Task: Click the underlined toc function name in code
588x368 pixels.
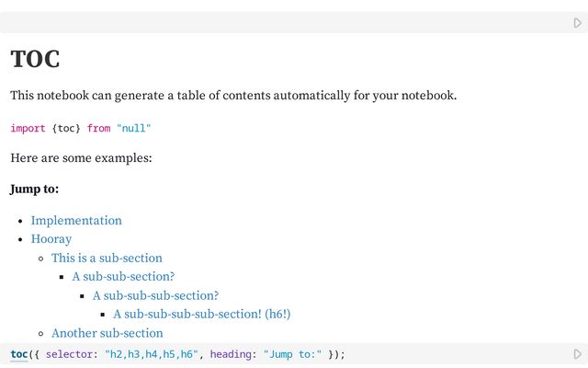Action: click(18, 354)
